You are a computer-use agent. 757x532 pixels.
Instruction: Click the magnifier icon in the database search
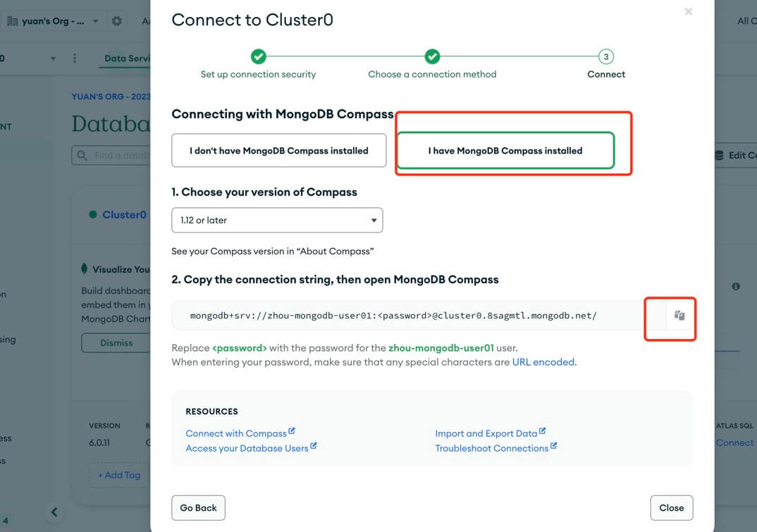coord(82,155)
